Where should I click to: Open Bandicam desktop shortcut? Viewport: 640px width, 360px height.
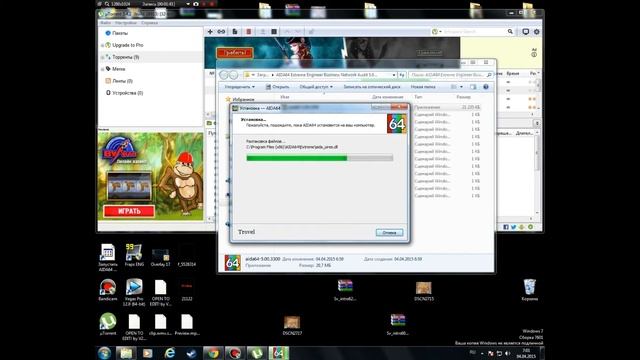click(108, 290)
